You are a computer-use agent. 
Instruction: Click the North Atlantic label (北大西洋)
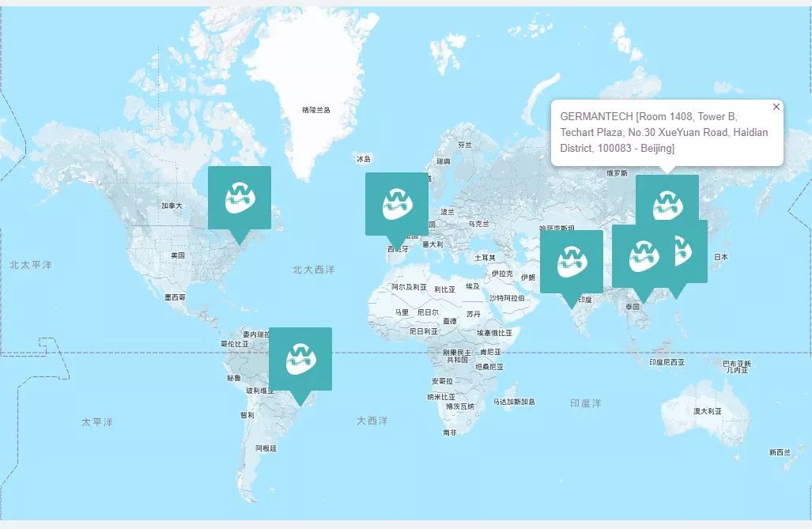coord(313,270)
